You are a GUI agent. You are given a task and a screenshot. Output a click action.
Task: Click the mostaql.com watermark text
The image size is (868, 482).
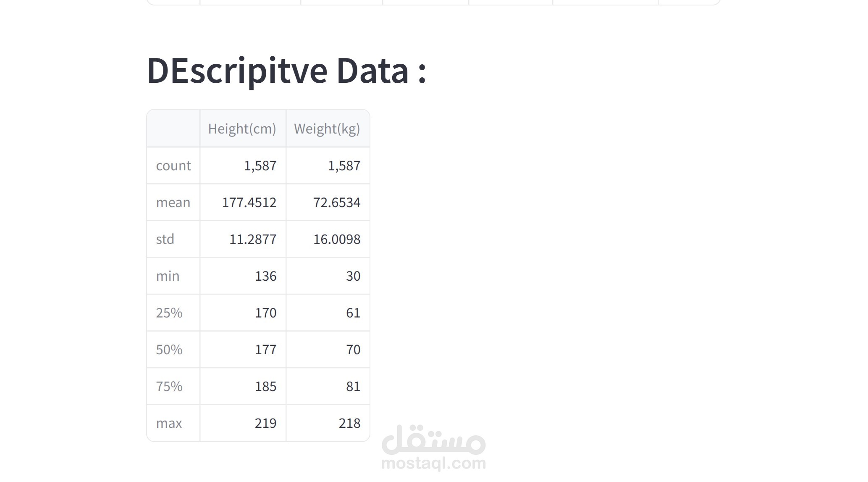point(434,463)
